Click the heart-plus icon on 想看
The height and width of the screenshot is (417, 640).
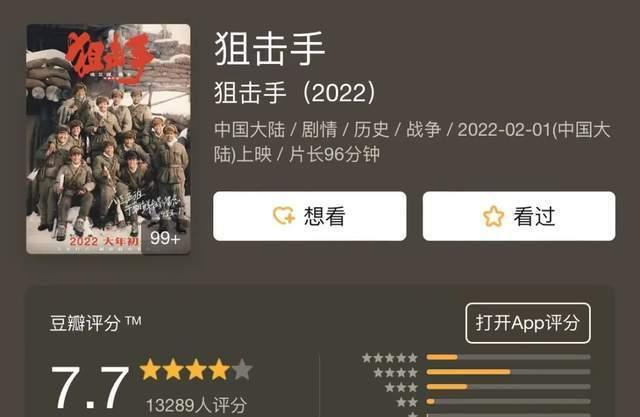coord(284,215)
